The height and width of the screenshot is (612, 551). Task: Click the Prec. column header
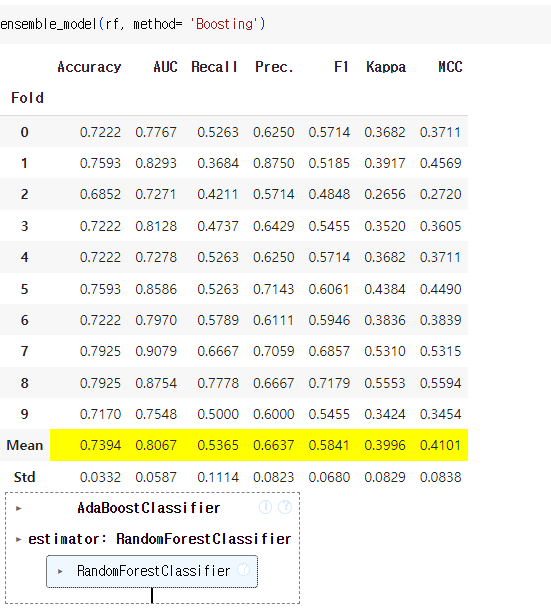pyautogui.click(x=274, y=67)
